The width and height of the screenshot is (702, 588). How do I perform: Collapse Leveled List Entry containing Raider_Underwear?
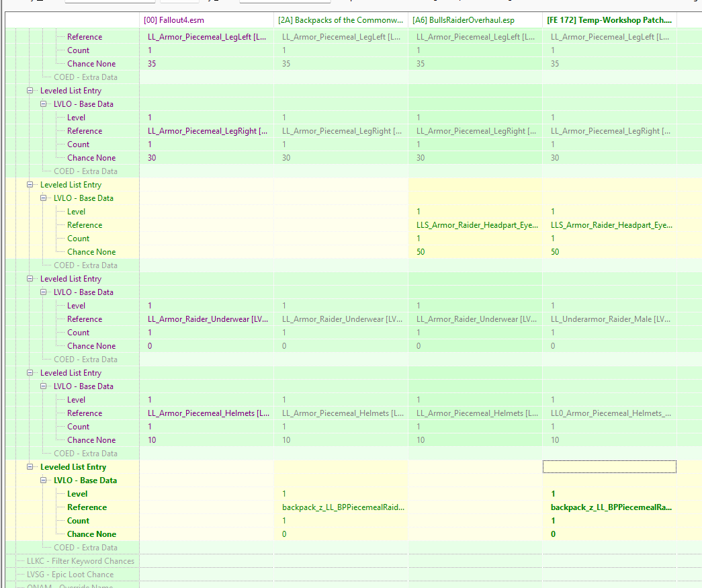pyautogui.click(x=30, y=279)
